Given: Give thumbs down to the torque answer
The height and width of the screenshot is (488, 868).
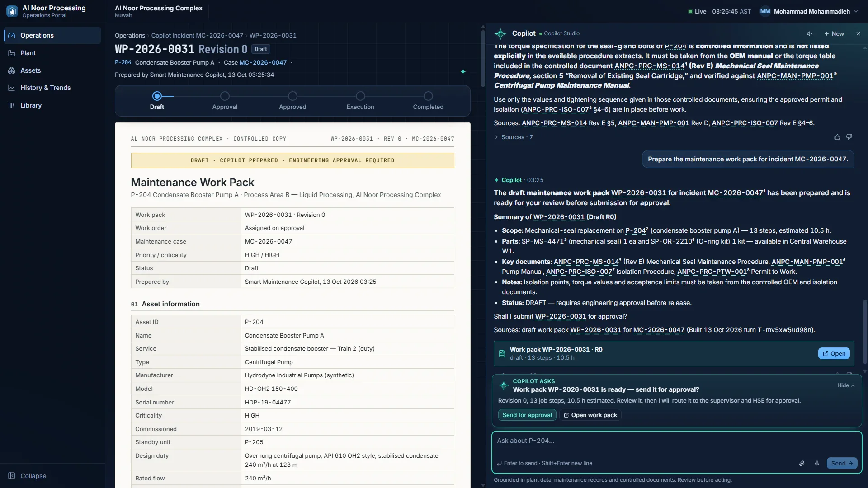Looking at the screenshot, I should click(849, 137).
